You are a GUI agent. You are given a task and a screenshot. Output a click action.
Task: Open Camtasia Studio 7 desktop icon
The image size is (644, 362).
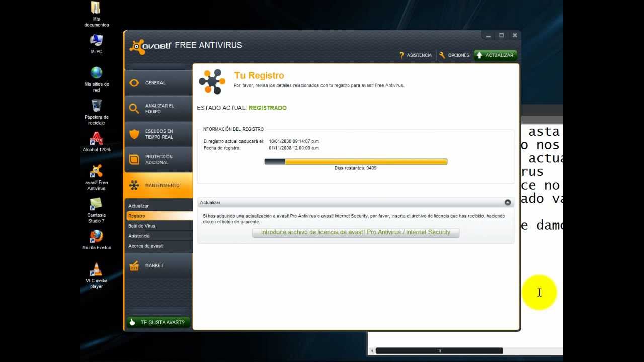pos(96,210)
